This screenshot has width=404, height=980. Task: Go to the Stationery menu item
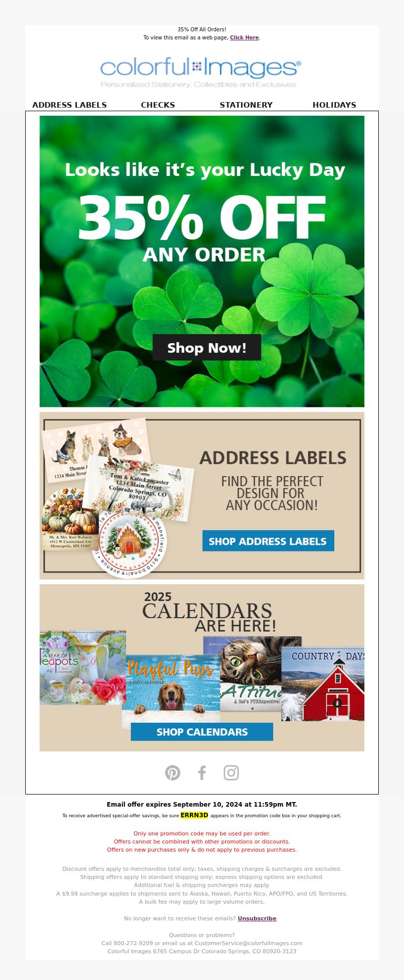246,105
